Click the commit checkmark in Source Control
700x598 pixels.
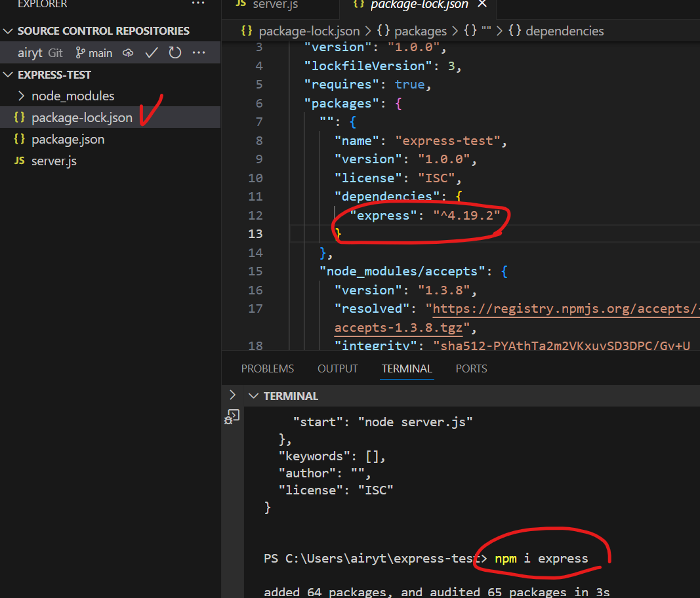151,52
